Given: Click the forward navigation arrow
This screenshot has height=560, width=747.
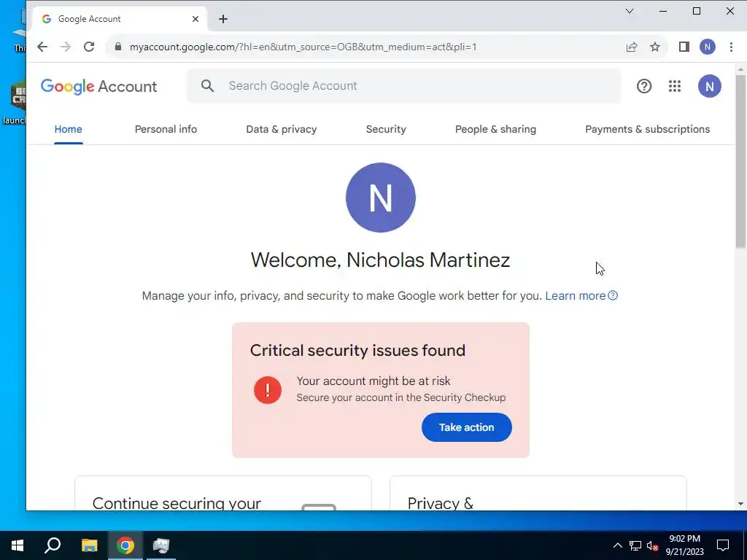Looking at the screenshot, I should [66, 47].
